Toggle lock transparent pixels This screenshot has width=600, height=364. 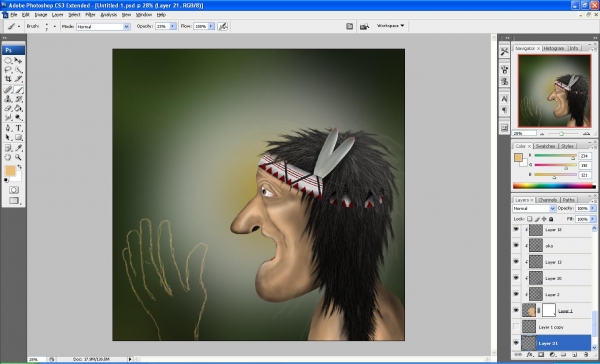click(x=530, y=219)
